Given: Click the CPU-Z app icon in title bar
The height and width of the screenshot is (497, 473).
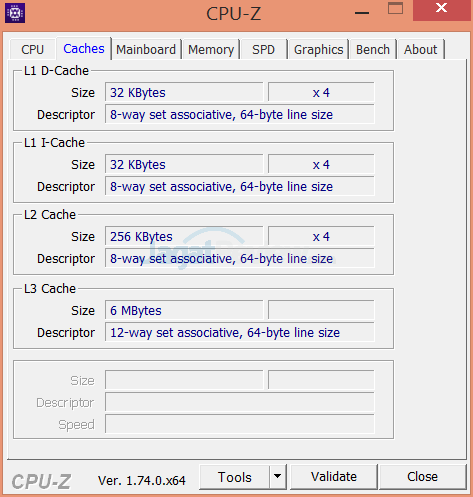Looking at the screenshot, I should point(15,13).
